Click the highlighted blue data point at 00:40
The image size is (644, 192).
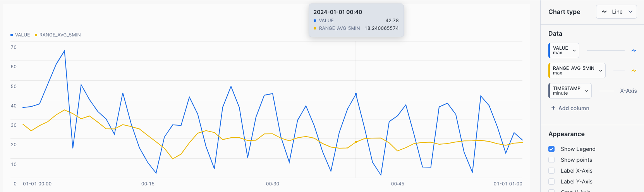coord(356,94)
